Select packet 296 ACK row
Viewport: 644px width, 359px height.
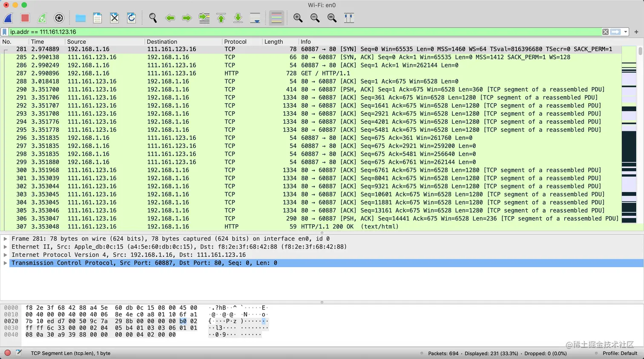(x=311, y=138)
